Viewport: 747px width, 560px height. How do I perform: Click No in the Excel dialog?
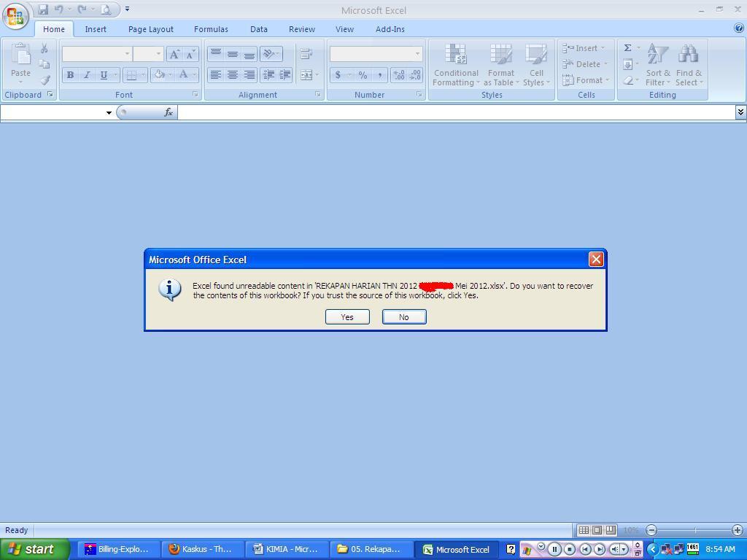404,316
